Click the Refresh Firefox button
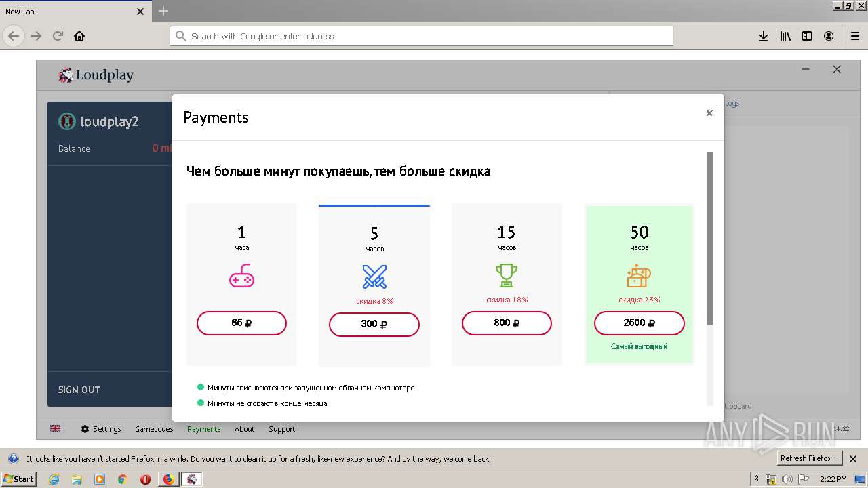The image size is (868, 488). [809, 459]
